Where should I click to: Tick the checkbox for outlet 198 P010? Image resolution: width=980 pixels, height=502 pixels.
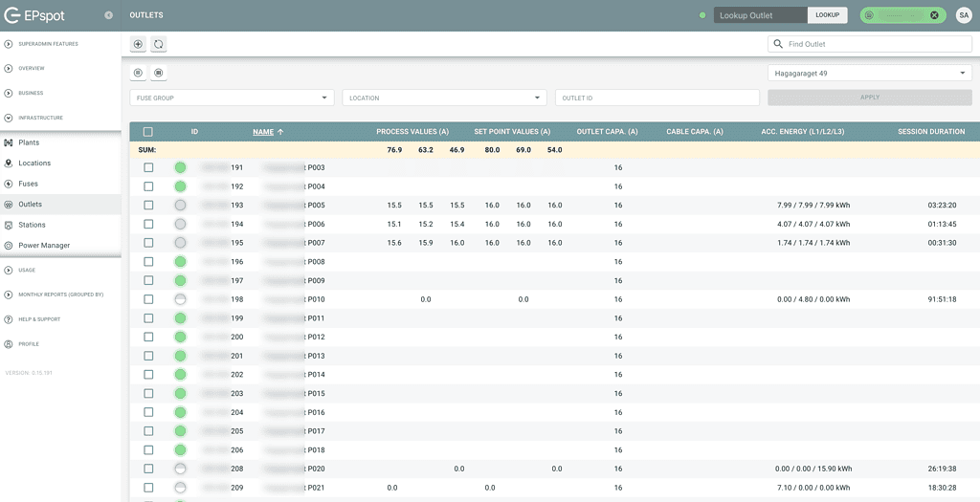tap(148, 299)
